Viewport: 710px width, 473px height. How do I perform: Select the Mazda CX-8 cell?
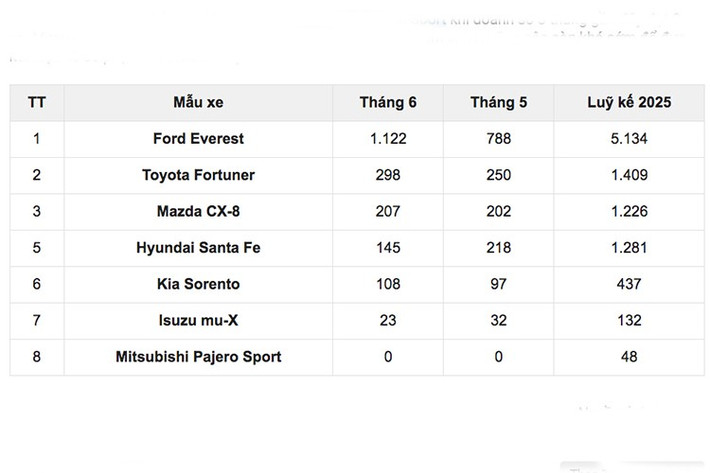(198, 211)
